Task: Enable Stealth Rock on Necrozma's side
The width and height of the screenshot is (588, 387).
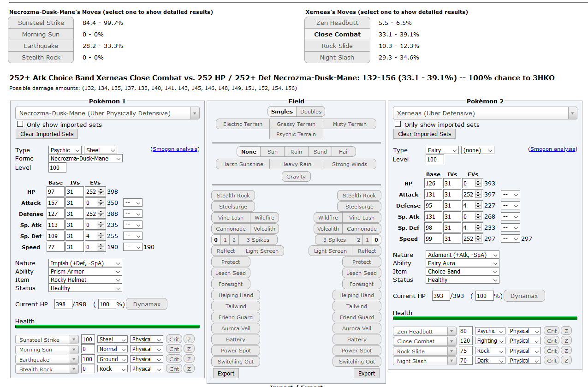Action: (x=233, y=195)
